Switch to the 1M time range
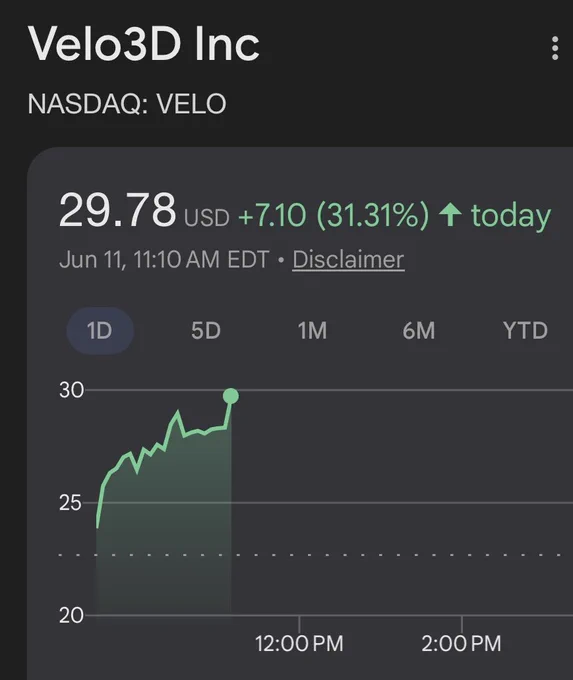 312,331
